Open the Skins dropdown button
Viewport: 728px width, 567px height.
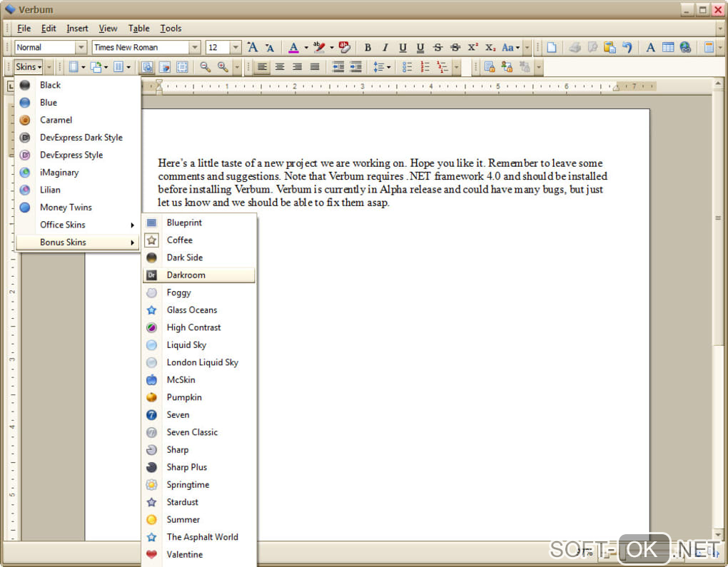29,67
